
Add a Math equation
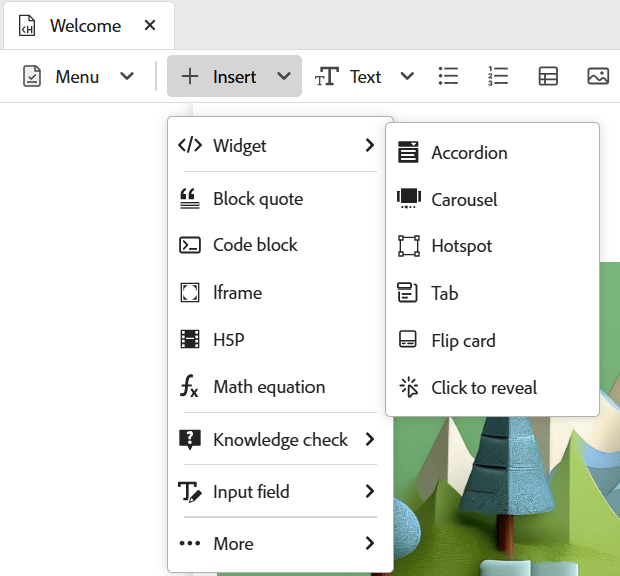pos(268,387)
